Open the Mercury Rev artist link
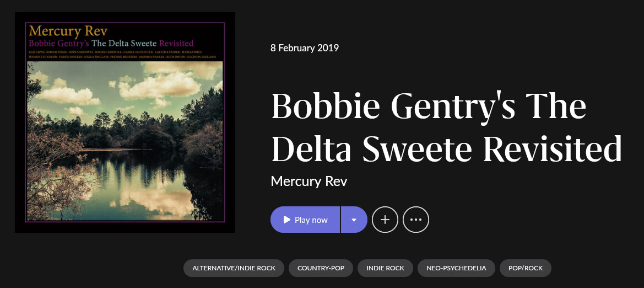The image size is (644, 288). [x=309, y=181]
